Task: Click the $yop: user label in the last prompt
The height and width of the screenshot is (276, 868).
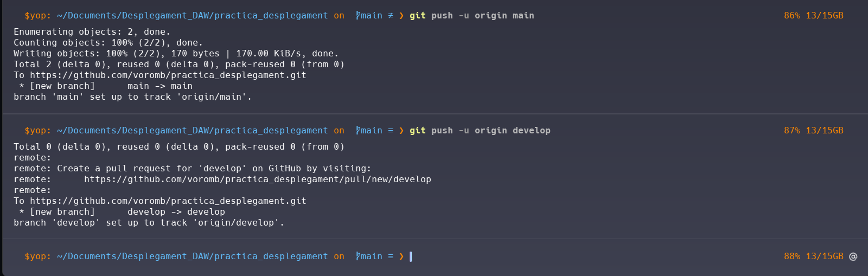Action: (37, 256)
